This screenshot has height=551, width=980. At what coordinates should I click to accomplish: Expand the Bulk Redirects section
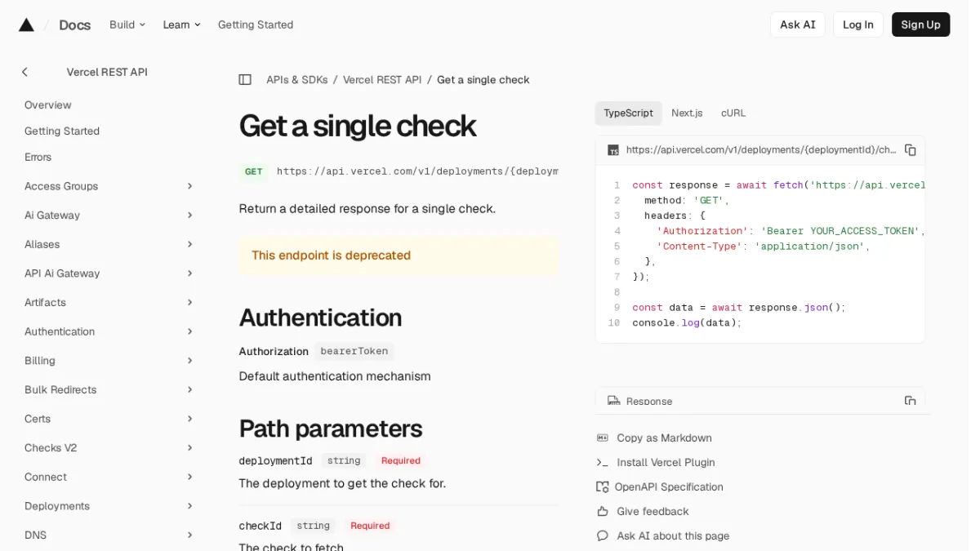[189, 390]
